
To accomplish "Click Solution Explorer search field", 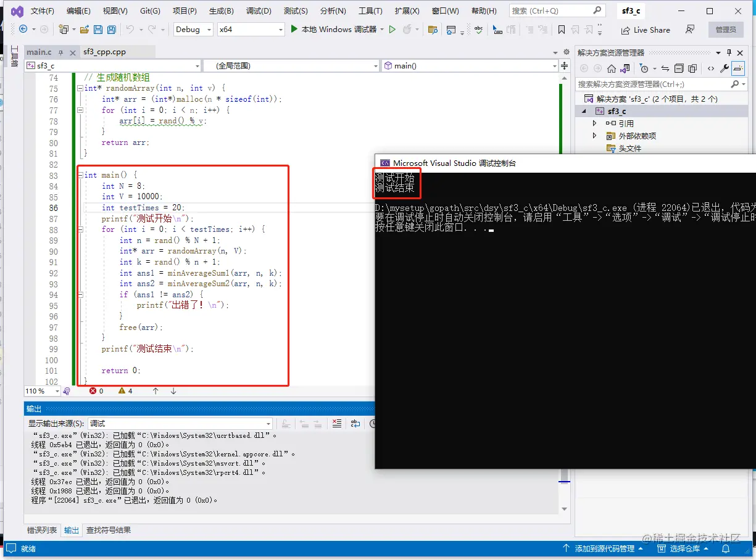I will pos(661,84).
